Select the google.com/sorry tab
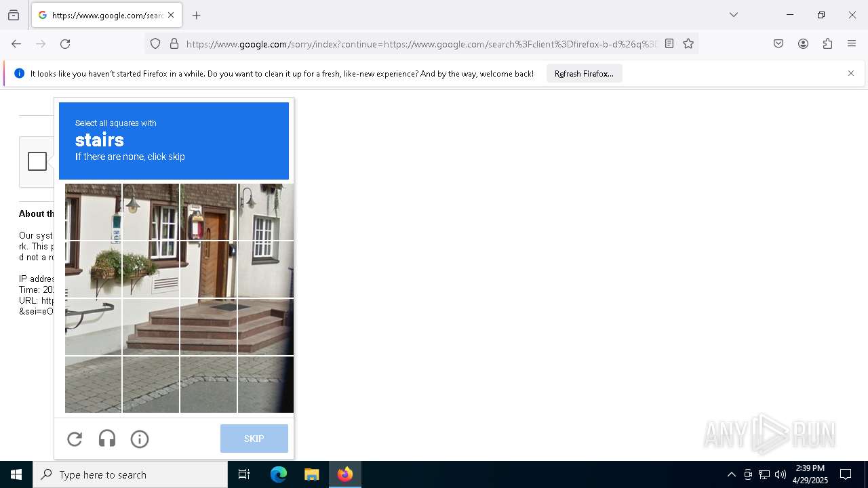Screen dimensions: 868x488 coord(106,15)
